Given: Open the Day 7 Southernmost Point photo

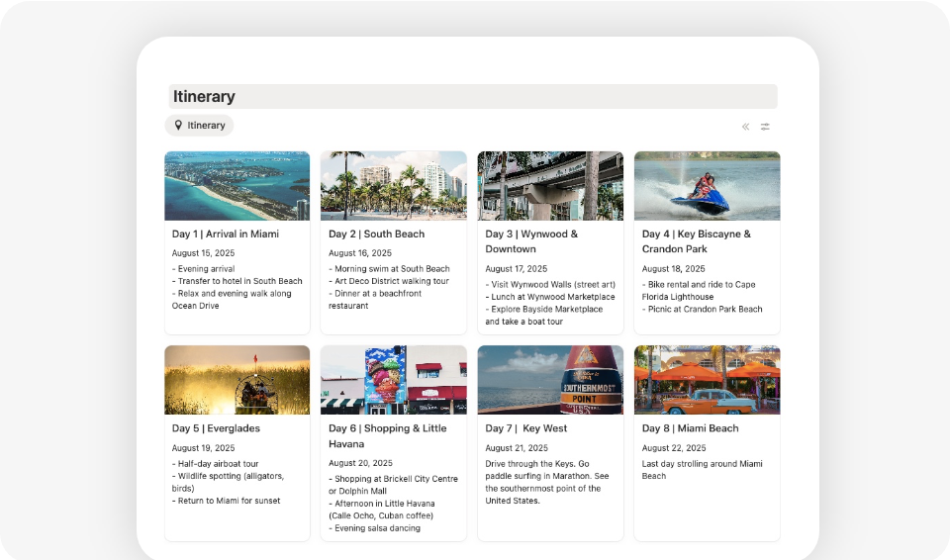Looking at the screenshot, I should tap(550, 380).
